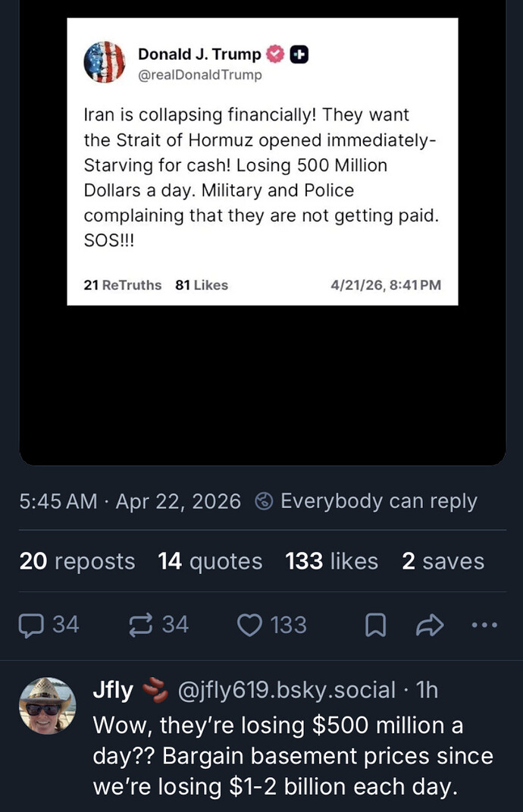Click the globe icon beside reply setting
523x812 pixels.
coord(265,501)
